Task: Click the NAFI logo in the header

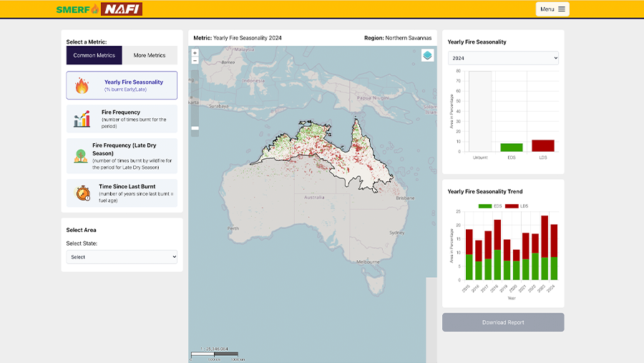Action: [121, 9]
